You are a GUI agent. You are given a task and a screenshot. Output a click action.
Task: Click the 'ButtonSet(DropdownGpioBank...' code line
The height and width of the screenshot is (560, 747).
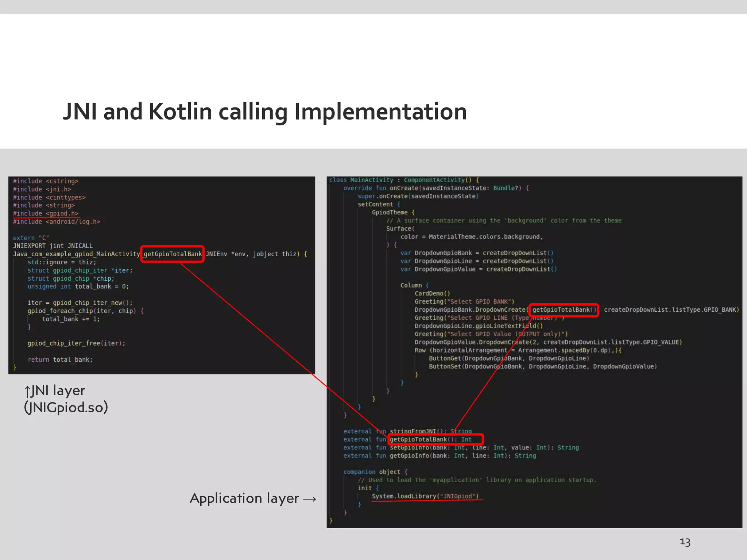coord(542,366)
